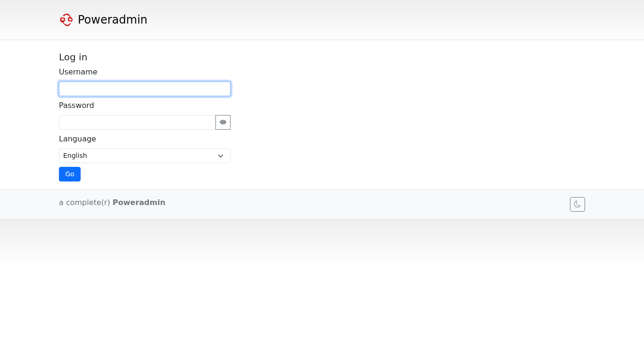Click the Language field label
This screenshot has width=644, height=362.
pos(77,139)
